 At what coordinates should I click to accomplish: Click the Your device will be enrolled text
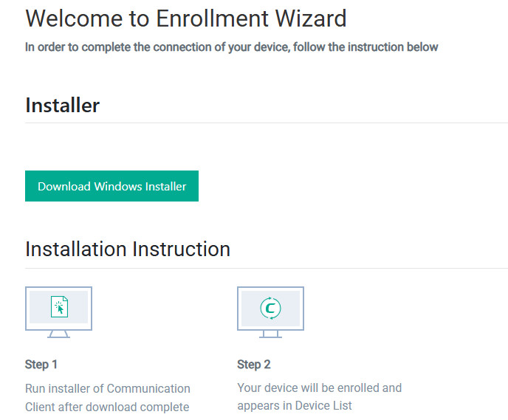pos(319,388)
